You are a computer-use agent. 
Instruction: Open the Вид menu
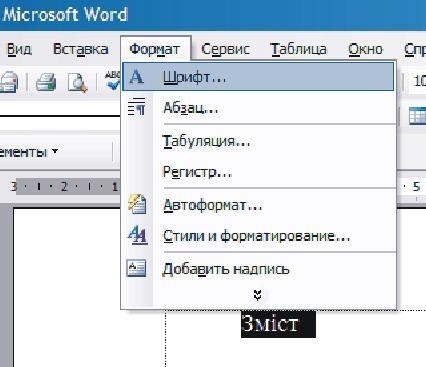pyautogui.click(x=19, y=49)
